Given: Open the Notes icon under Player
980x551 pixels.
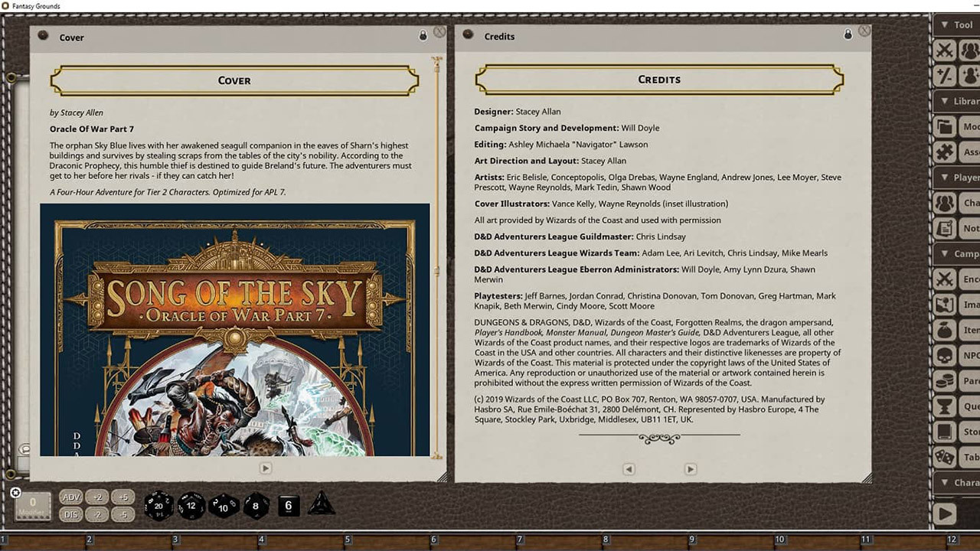Looking at the screenshot, I should point(946,228).
